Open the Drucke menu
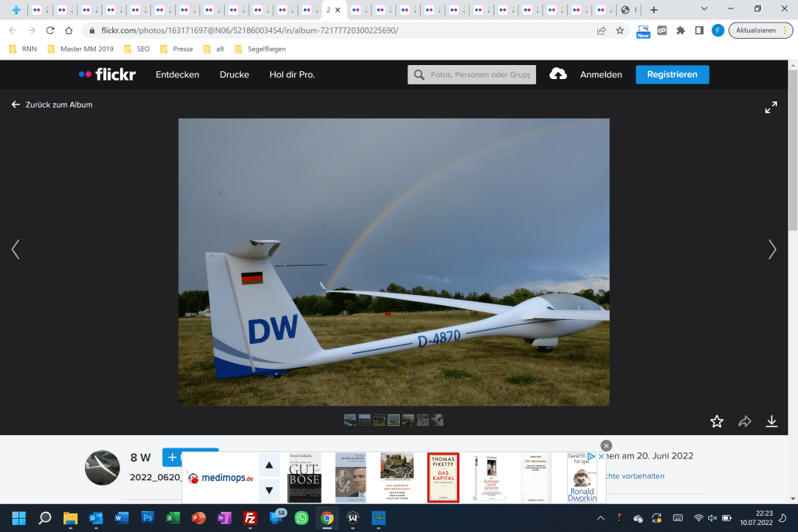 [x=234, y=74]
